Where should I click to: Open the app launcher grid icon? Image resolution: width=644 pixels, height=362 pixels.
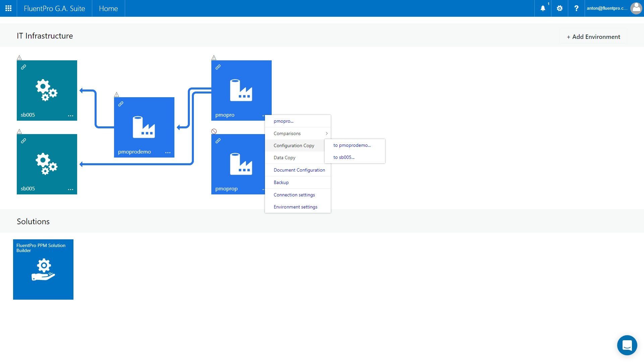point(8,8)
